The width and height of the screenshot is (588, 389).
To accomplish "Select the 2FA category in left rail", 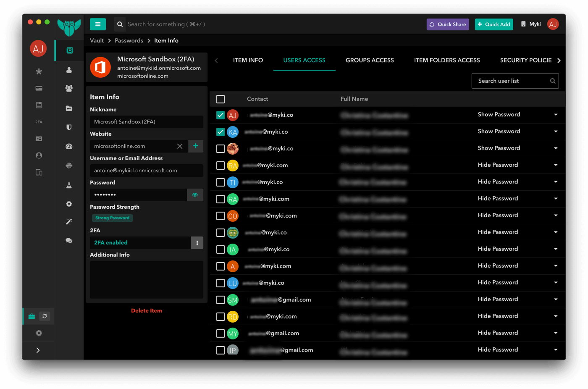I will click(x=39, y=122).
